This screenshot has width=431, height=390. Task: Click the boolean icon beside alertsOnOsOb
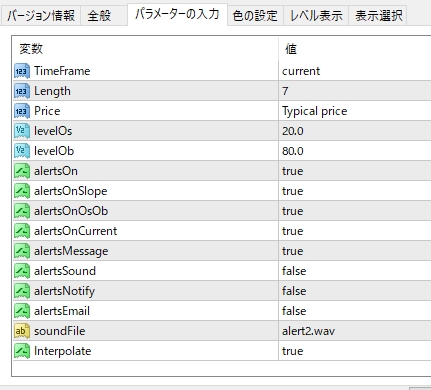click(x=22, y=211)
